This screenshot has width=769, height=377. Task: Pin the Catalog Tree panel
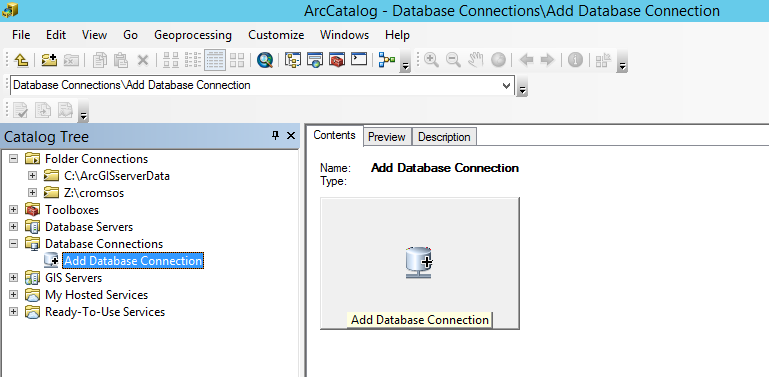(x=275, y=135)
